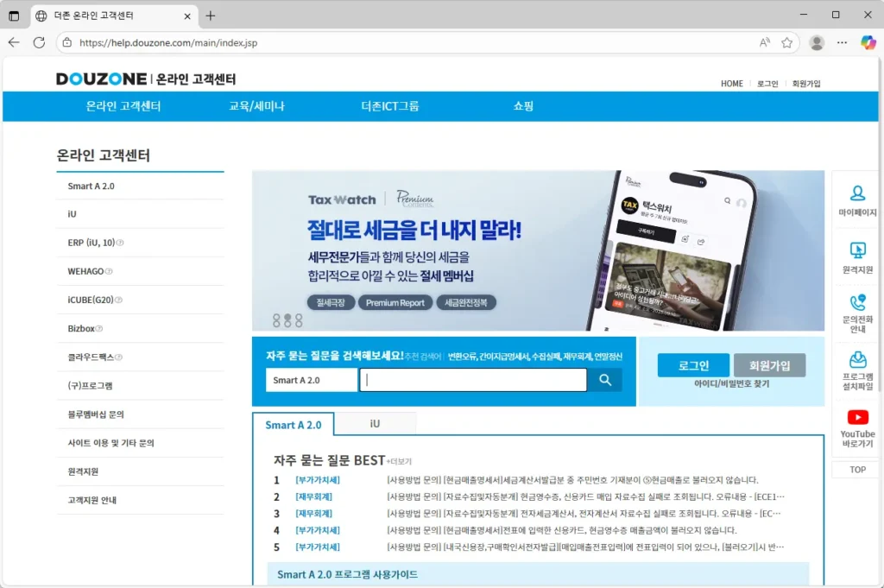
Task: Open the tab actions menu icon
Action: [x=14, y=16]
